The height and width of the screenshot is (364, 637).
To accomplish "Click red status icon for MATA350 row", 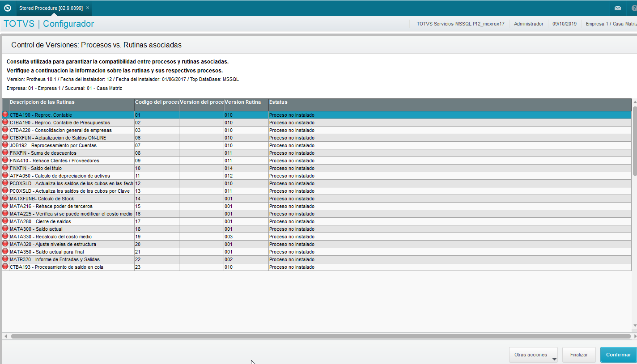I will [5, 251].
